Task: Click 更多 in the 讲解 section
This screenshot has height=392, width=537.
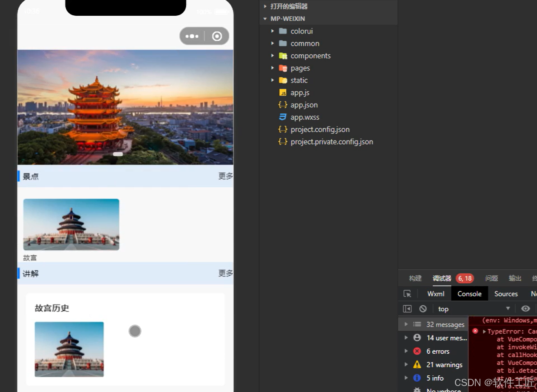Action: point(225,274)
